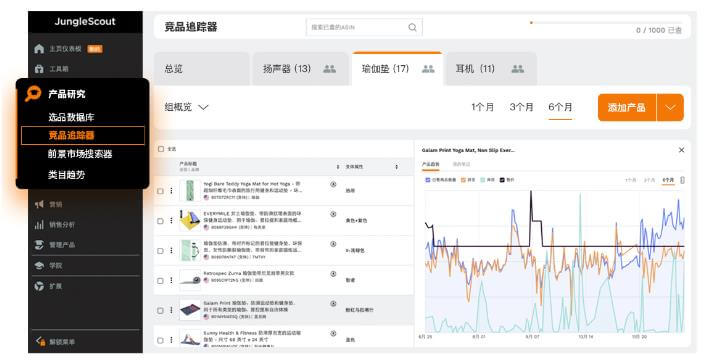
Task: Toggle the teal chart legend series
Action: [483, 180]
